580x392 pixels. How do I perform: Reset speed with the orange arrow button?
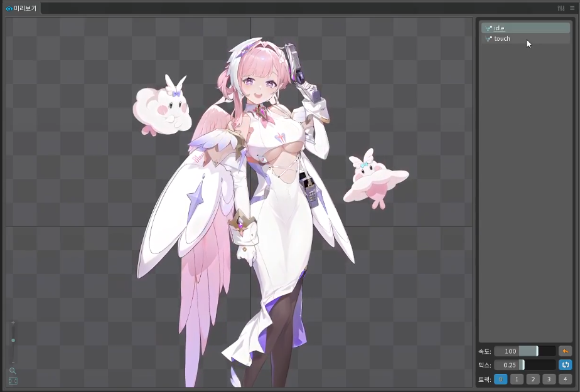(565, 351)
